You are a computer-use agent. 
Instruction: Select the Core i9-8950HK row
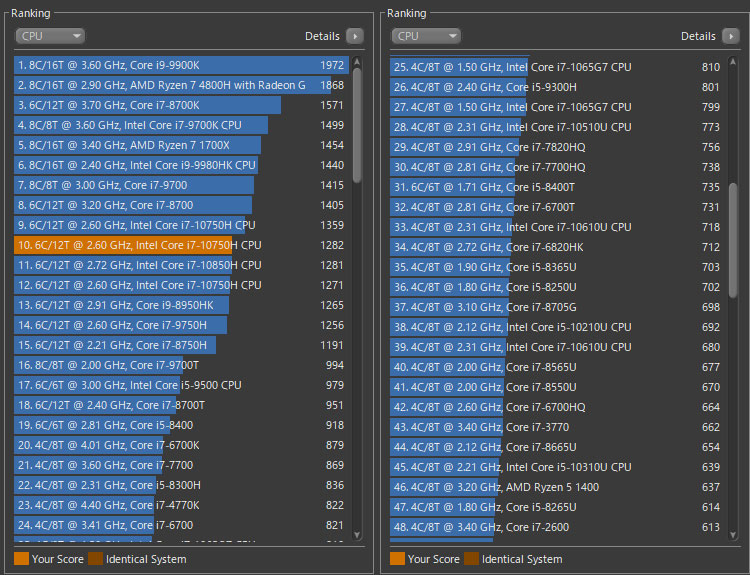(x=182, y=305)
